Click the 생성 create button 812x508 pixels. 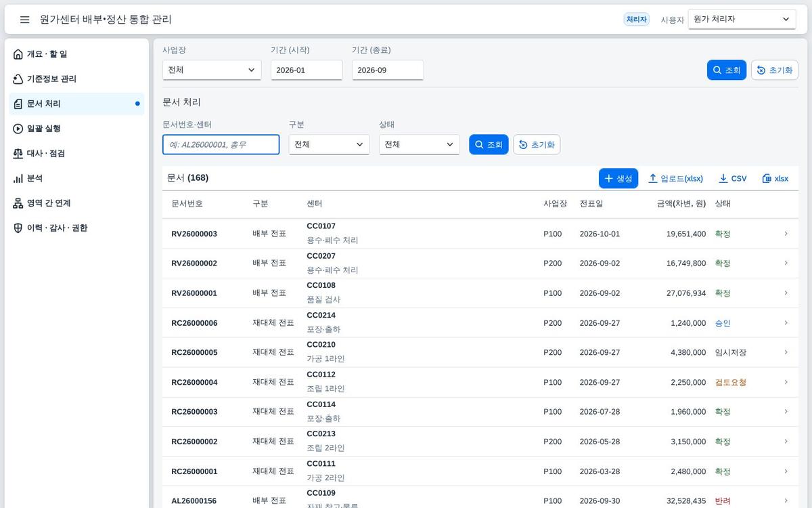[x=618, y=178]
